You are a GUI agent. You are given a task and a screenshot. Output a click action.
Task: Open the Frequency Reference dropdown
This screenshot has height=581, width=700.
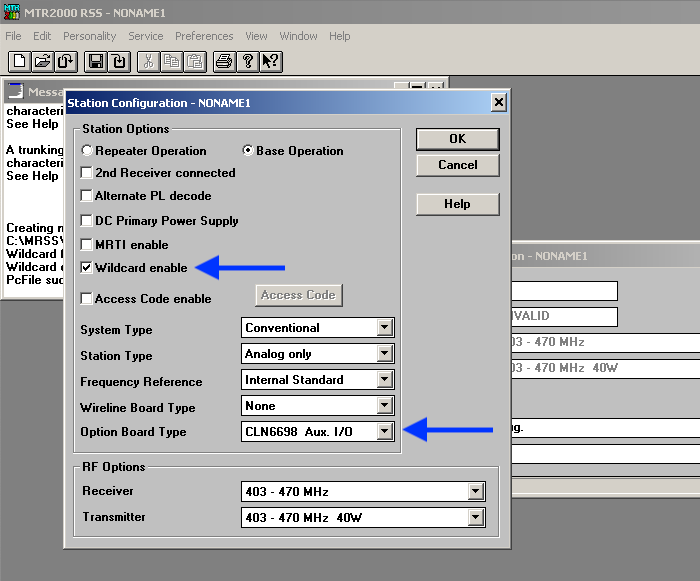pos(384,380)
